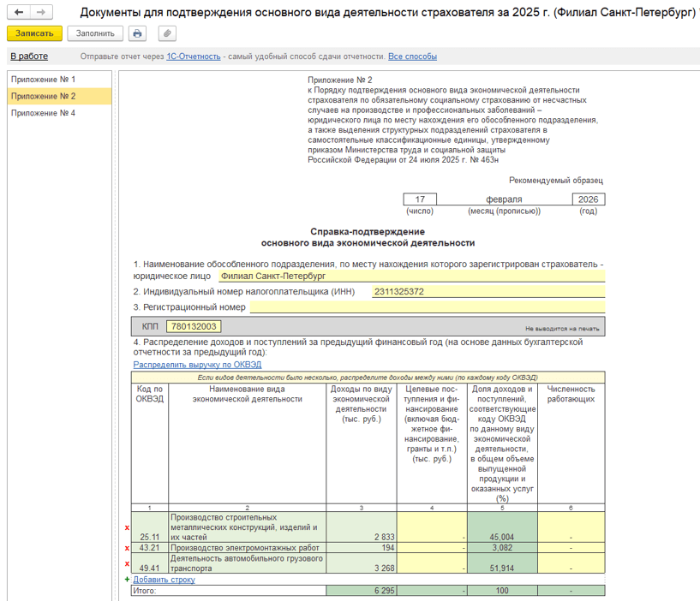Image resolution: width=700 pixels, height=601 pixels.
Task: Delete row with OKVED code 25.11
Action: [x=127, y=527]
